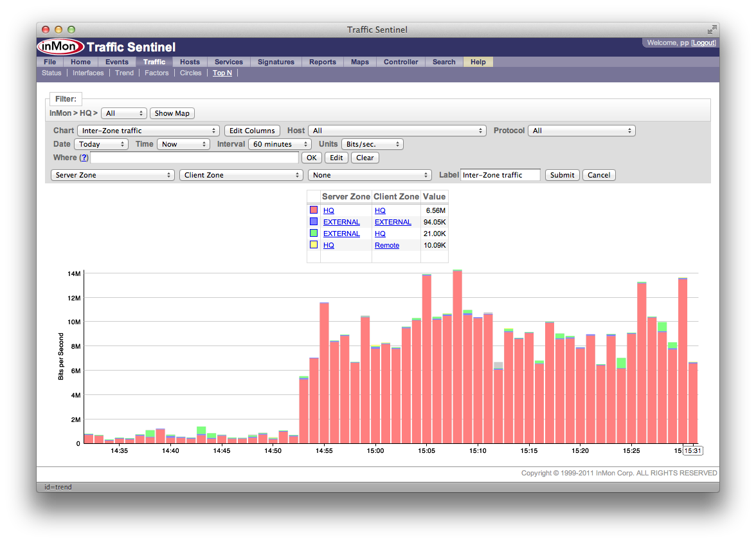Open the Chart dropdown showing Inter-Zone traffic

[148, 131]
